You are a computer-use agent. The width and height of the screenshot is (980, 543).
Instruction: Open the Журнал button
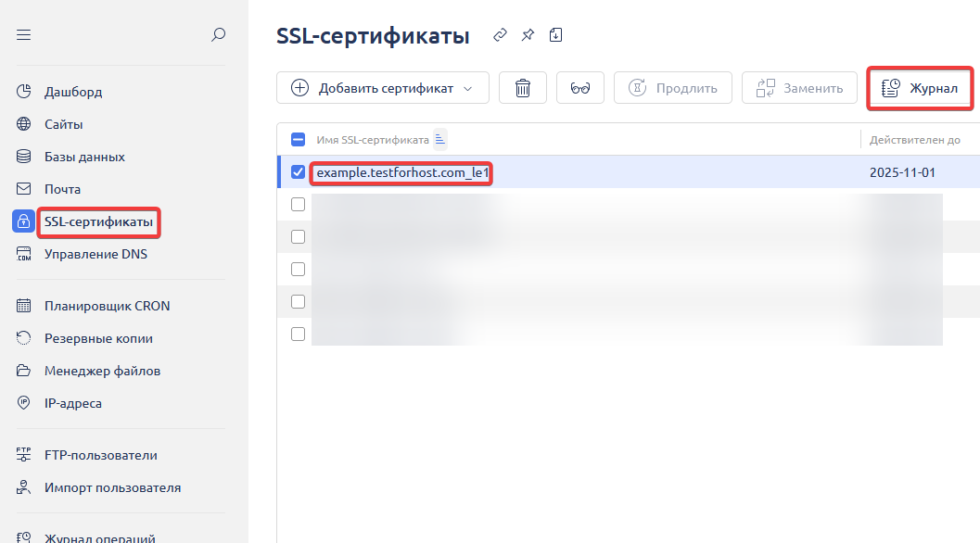pyautogui.click(x=920, y=88)
